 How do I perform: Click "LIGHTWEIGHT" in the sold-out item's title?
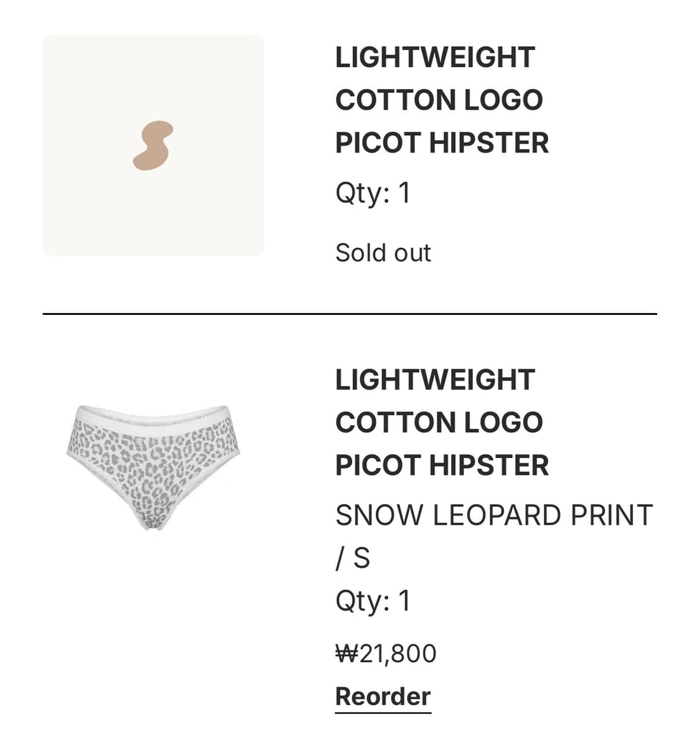click(435, 57)
